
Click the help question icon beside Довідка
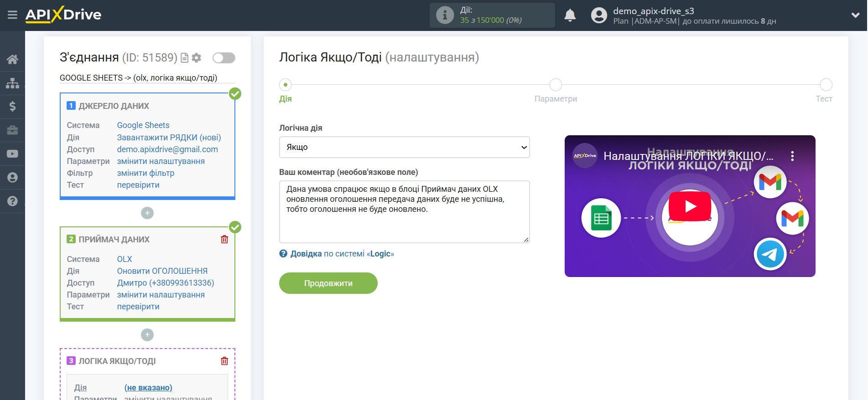point(283,254)
